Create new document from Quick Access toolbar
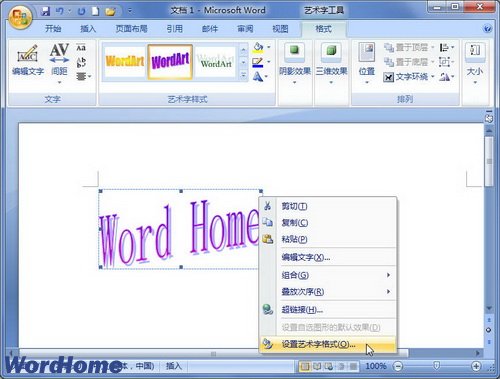This screenshot has width=500, height=379. coord(95,11)
